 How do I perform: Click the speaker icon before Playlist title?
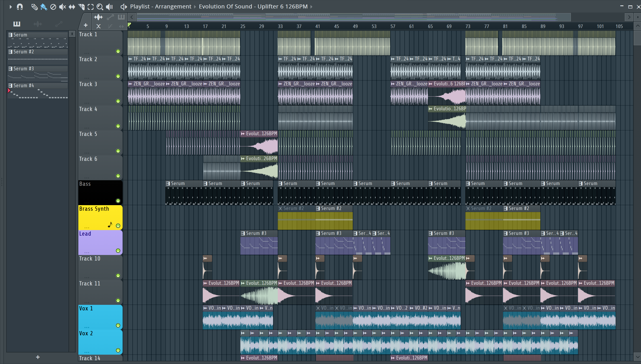point(124,7)
